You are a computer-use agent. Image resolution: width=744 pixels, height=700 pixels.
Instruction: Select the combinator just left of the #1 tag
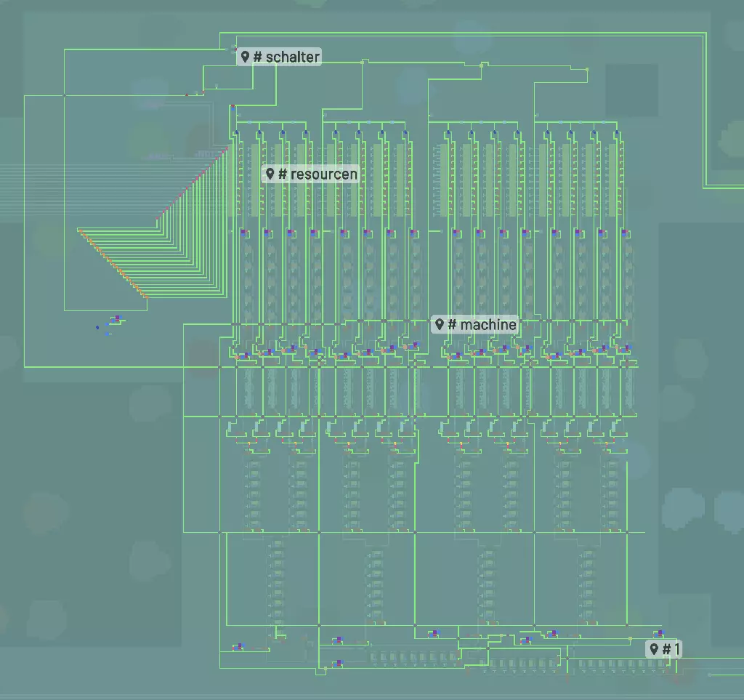pos(658,634)
